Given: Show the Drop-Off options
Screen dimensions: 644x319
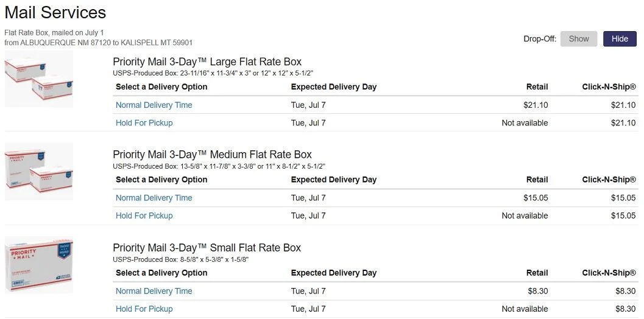Looking at the screenshot, I should pyautogui.click(x=578, y=39).
